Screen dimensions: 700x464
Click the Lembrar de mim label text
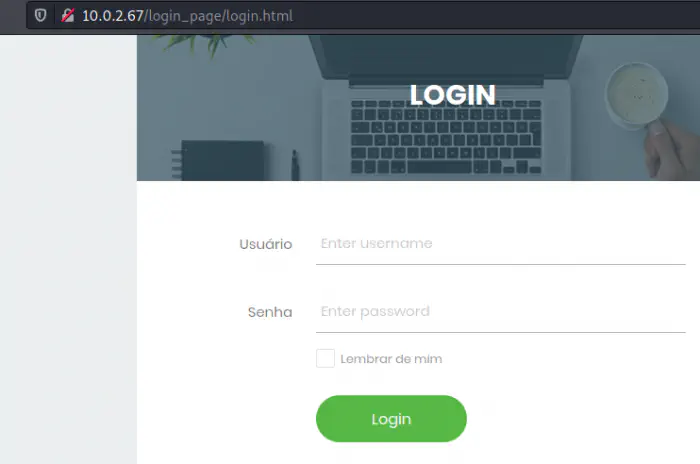(x=391, y=359)
